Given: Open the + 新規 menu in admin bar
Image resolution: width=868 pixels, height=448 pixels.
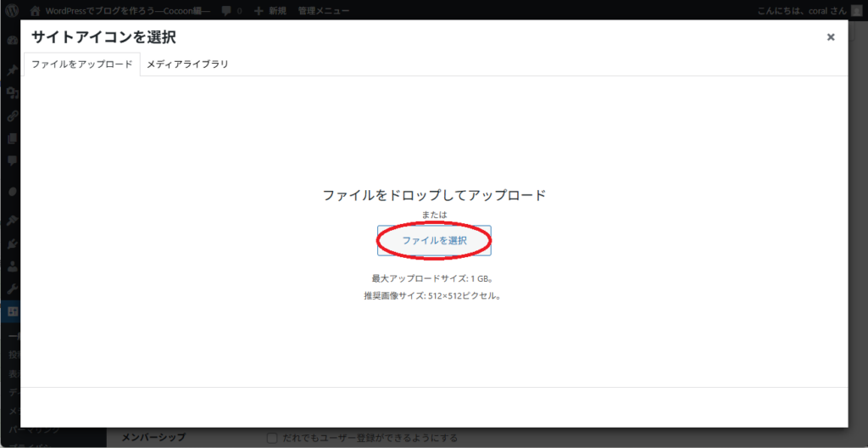Looking at the screenshot, I should point(270,10).
